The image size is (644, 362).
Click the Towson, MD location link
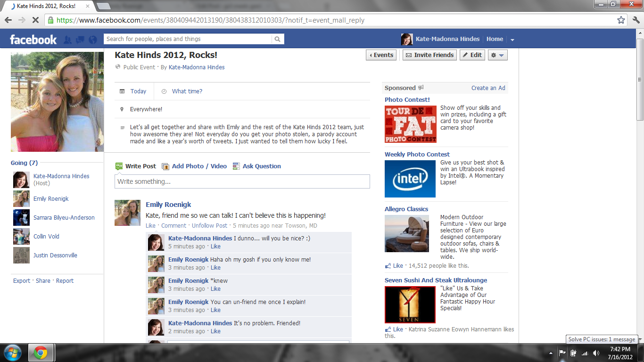click(301, 226)
